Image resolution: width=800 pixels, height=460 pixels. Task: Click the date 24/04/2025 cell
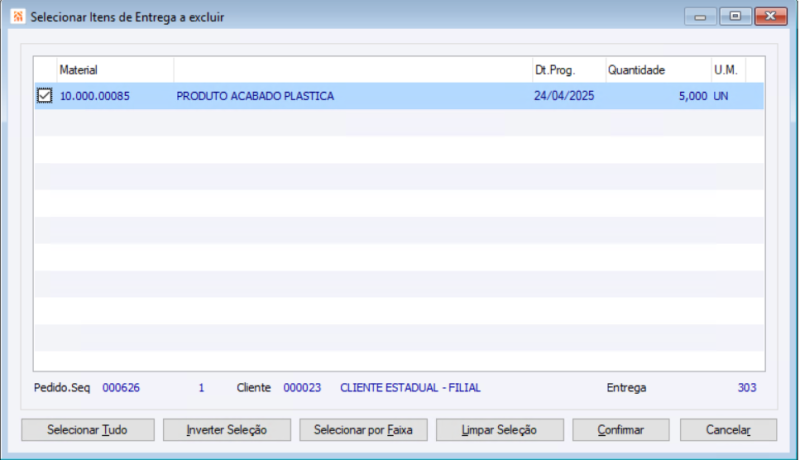coord(564,96)
